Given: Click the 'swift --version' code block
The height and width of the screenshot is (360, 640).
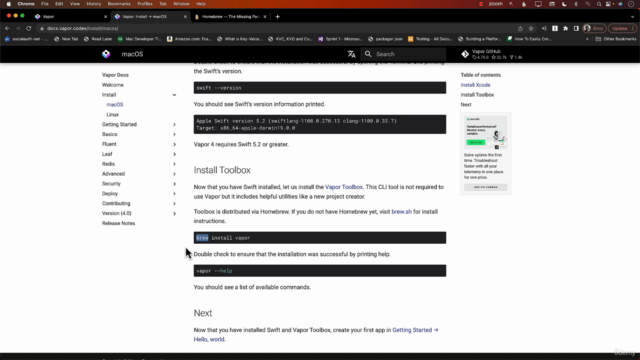Looking at the screenshot, I should tap(320, 88).
